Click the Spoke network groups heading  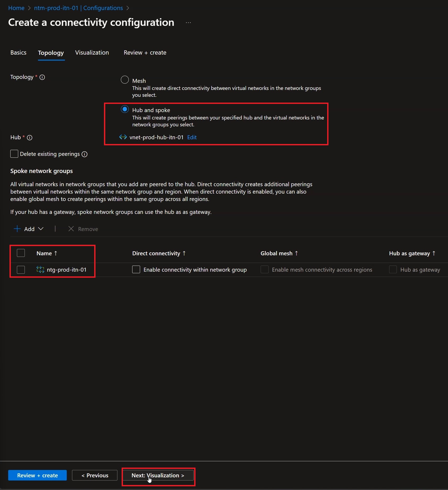pyautogui.click(x=41, y=171)
